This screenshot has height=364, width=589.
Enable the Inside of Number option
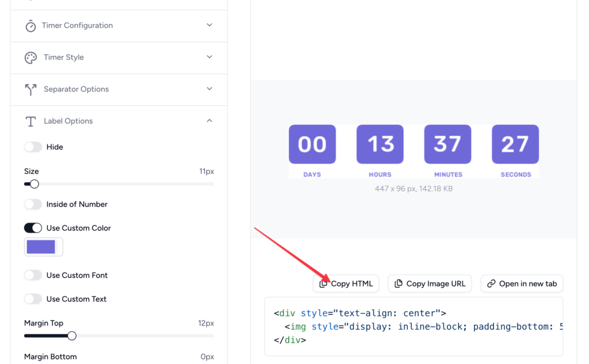33,204
